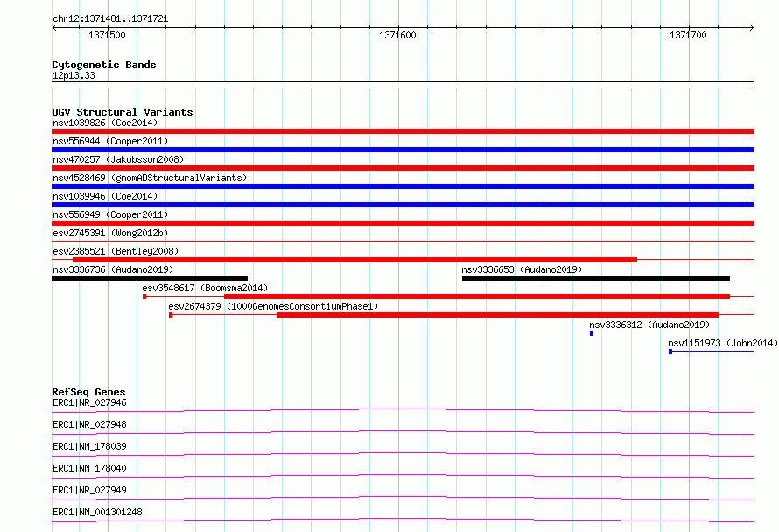
Task: Open nsv470257 (Jakobsson2008) variant
Action: click(118, 159)
